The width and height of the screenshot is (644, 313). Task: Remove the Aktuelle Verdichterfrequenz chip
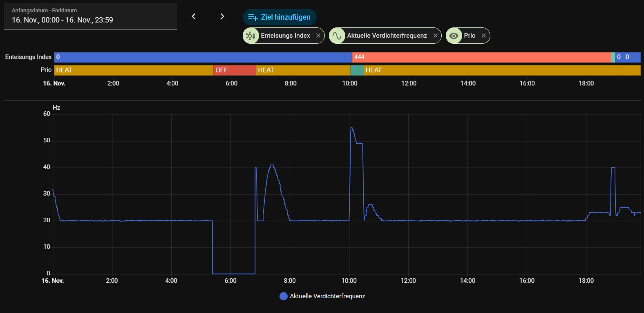point(435,36)
